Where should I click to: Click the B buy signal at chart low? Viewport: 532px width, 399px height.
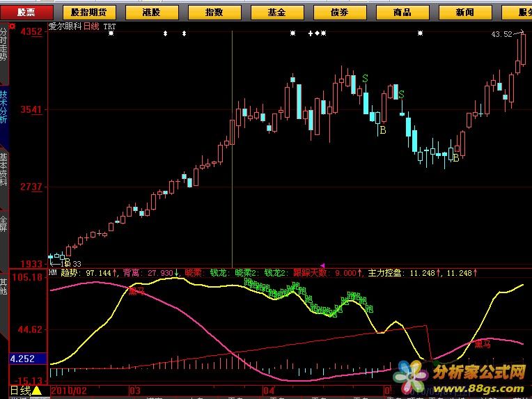(455, 158)
